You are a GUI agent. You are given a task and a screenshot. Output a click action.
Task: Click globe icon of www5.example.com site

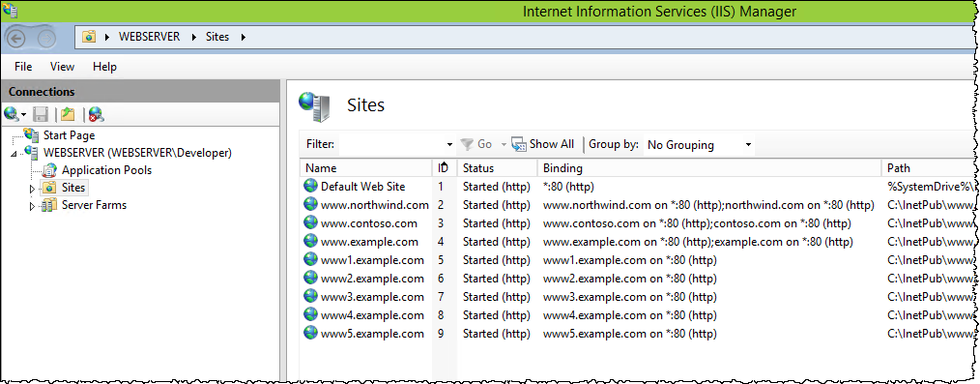(310, 334)
